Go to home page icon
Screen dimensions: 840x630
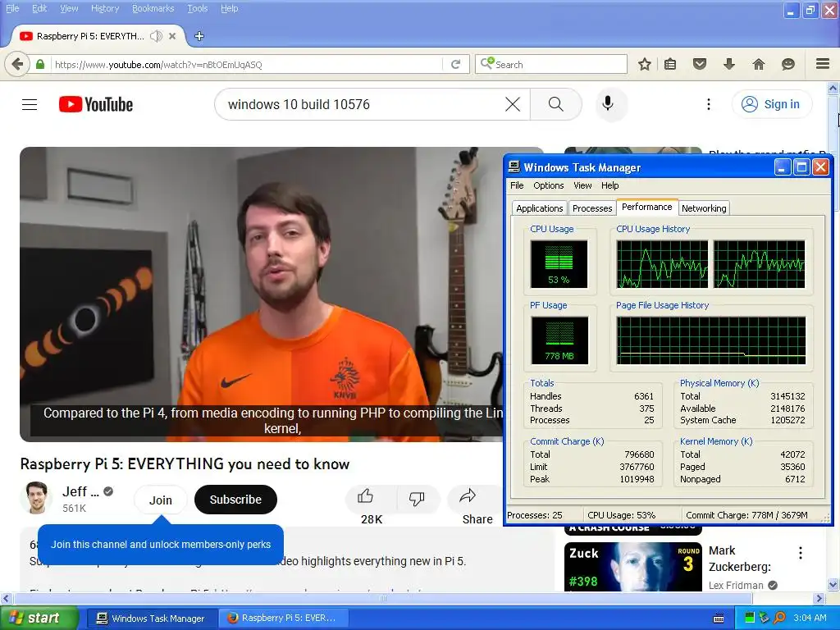(x=758, y=64)
